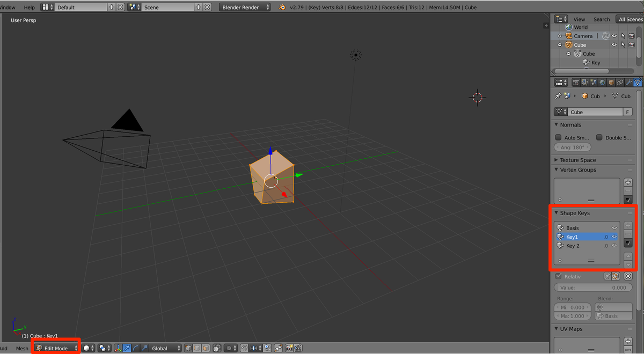
Task: Select the Scale manipulator in the header
Action: (144, 348)
